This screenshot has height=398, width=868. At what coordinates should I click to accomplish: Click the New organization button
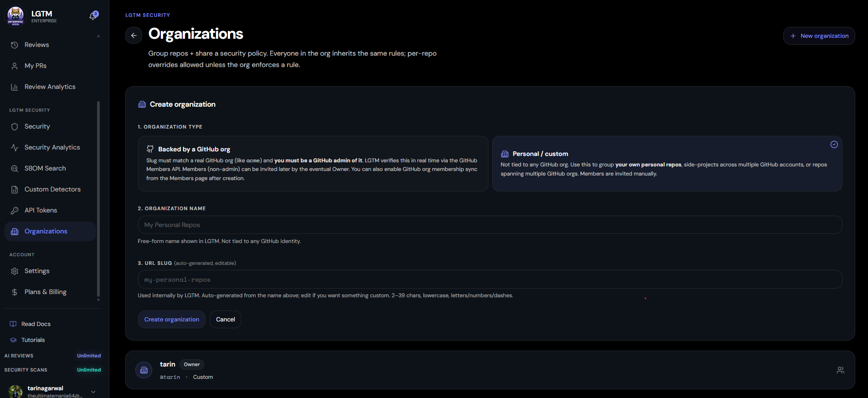pos(819,36)
